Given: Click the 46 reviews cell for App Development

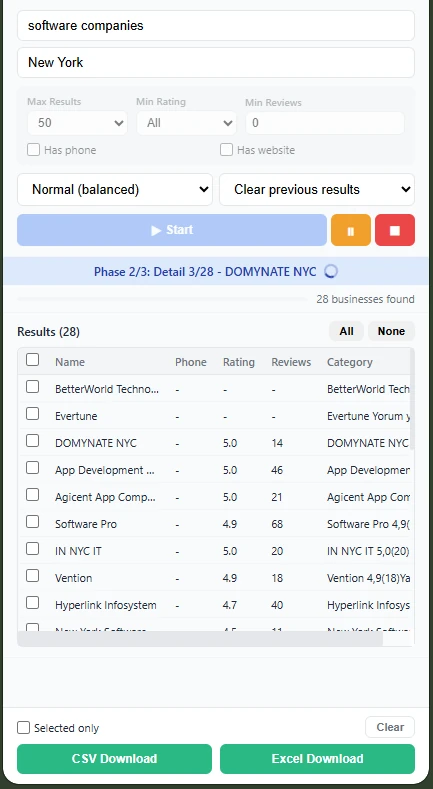Looking at the screenshot, I should coord(277,470).
